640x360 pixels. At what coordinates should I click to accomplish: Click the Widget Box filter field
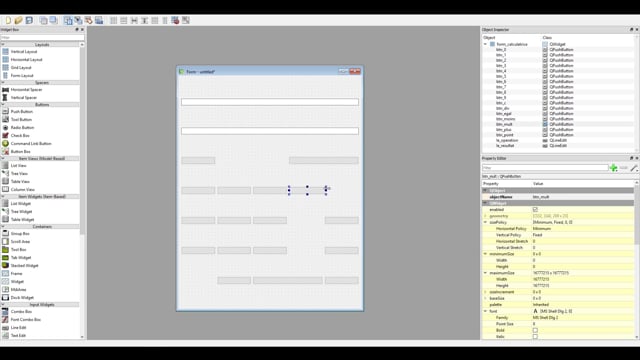(x=42, y=37)
